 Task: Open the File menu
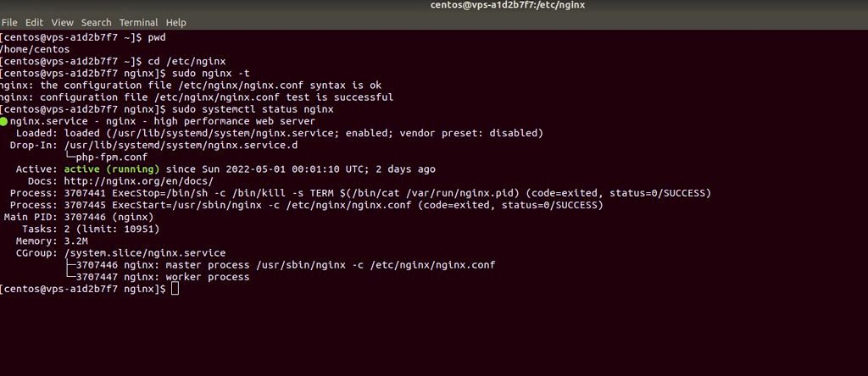[x=9, y=23]
